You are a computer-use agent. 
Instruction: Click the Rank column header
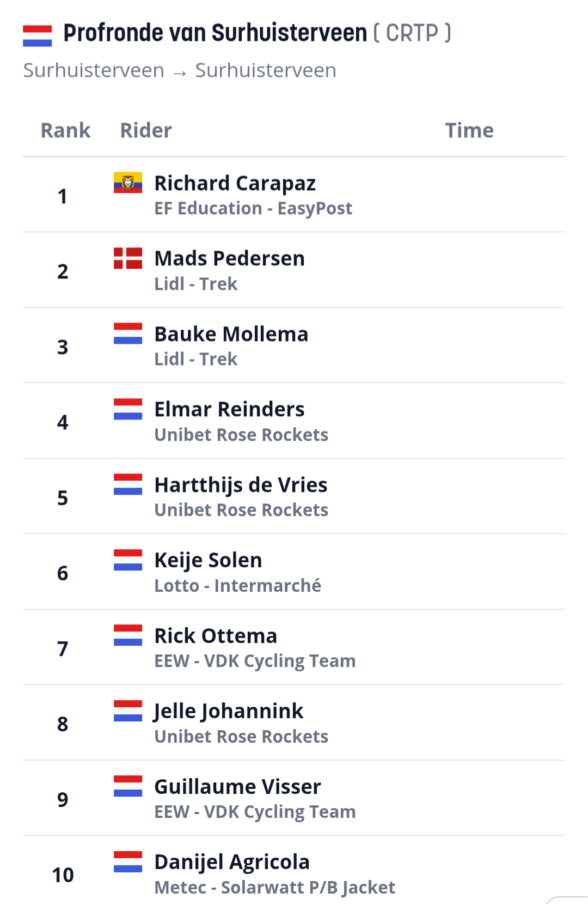(66, 130)
